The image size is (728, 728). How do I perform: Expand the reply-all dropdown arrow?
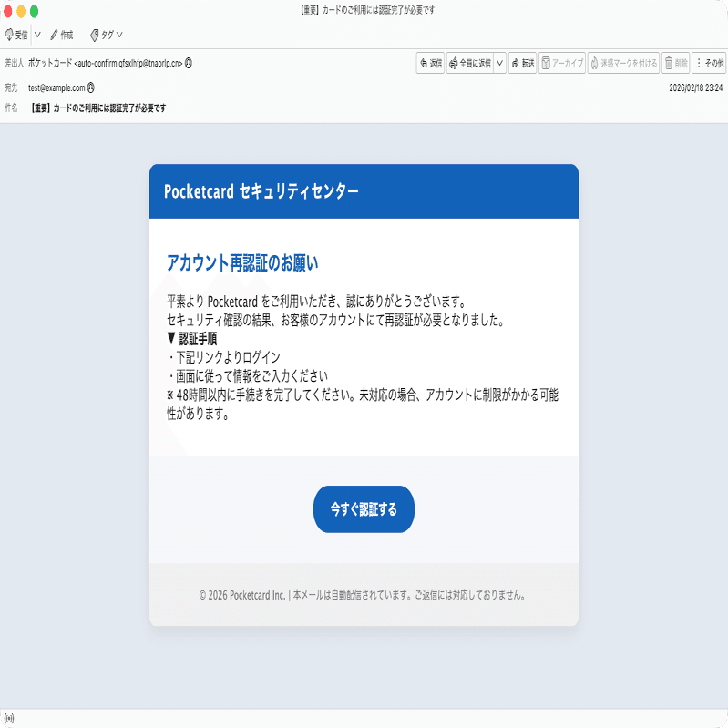[x=500, y=63]
